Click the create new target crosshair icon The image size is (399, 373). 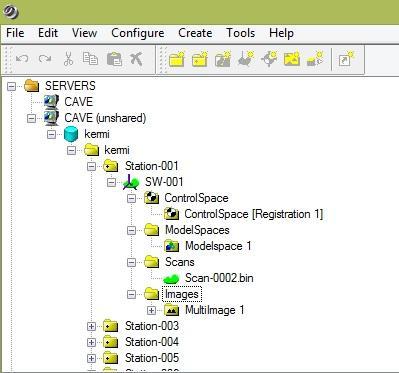click(269, 59)
